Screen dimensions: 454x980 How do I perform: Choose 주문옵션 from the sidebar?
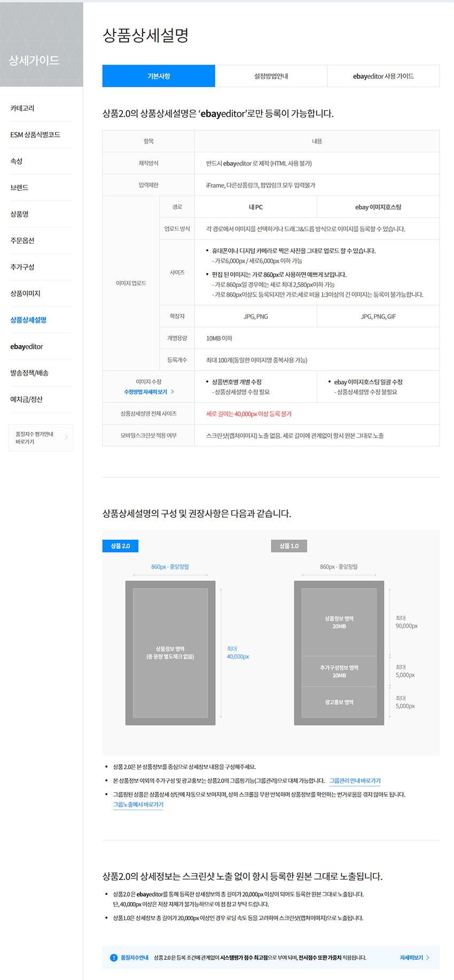[22, 240]
